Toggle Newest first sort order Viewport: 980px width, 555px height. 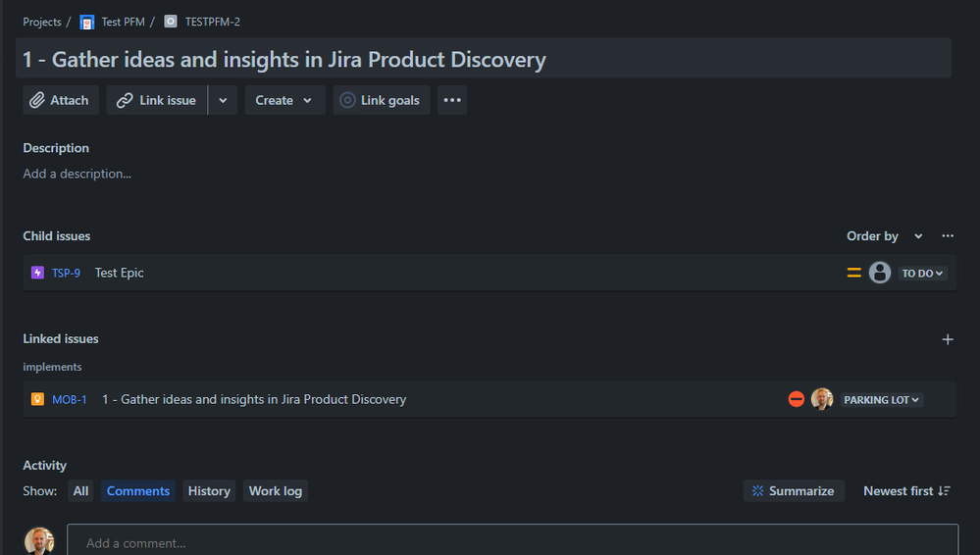click(x=906, y=491)
